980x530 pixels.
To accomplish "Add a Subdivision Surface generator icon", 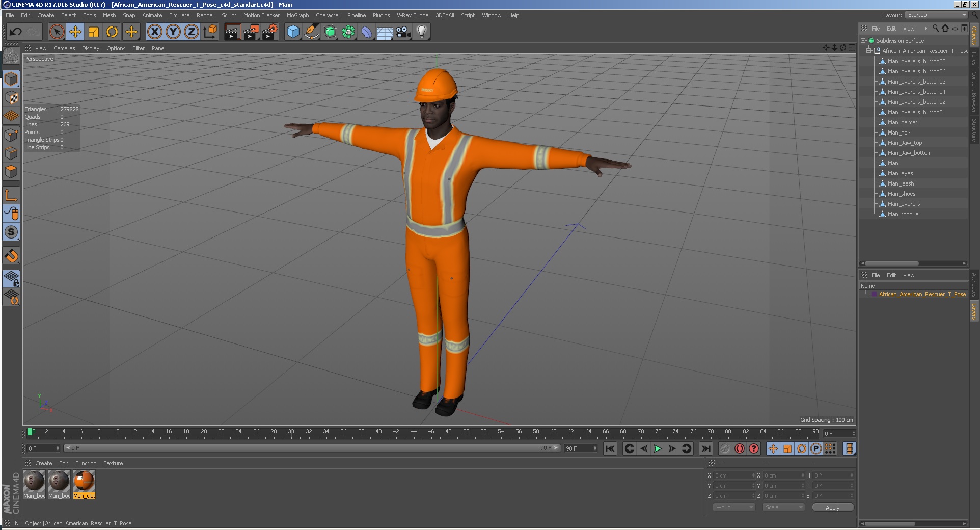I will pos(330,32).
